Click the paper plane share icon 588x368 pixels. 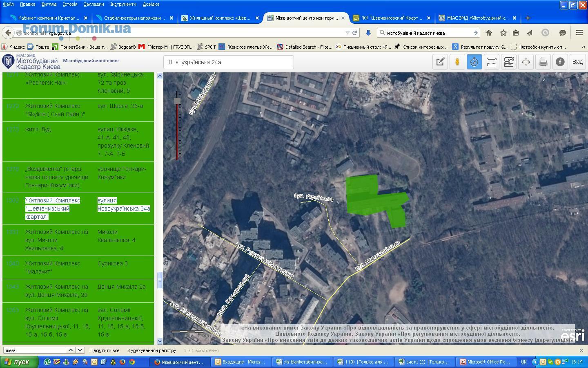pos(530,33)
